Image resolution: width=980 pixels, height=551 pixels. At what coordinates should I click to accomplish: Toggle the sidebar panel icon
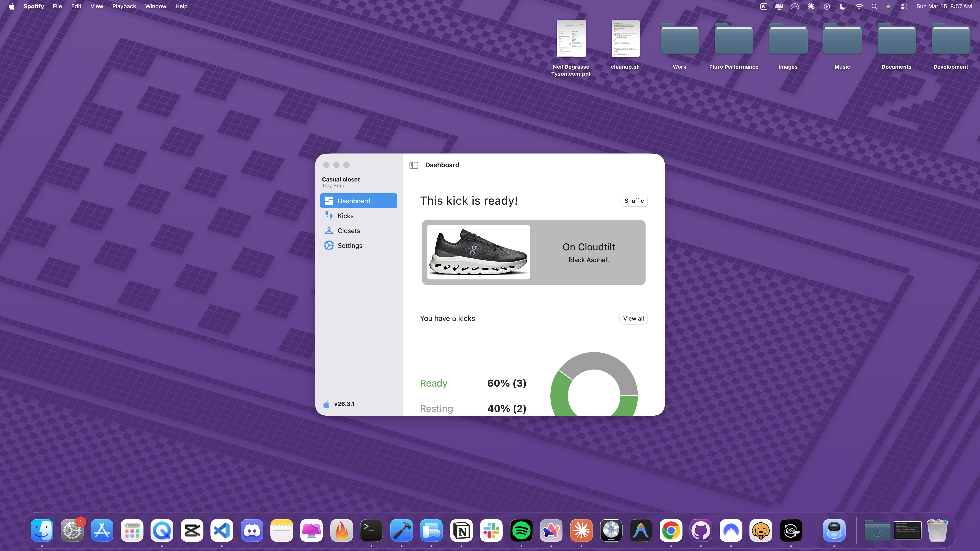(x=413, y=165)
